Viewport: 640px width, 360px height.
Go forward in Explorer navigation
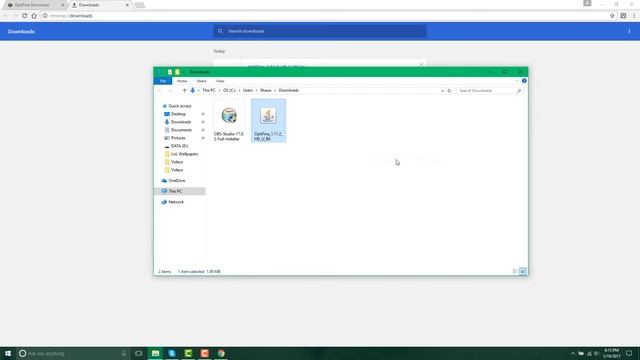pos(170,91)
